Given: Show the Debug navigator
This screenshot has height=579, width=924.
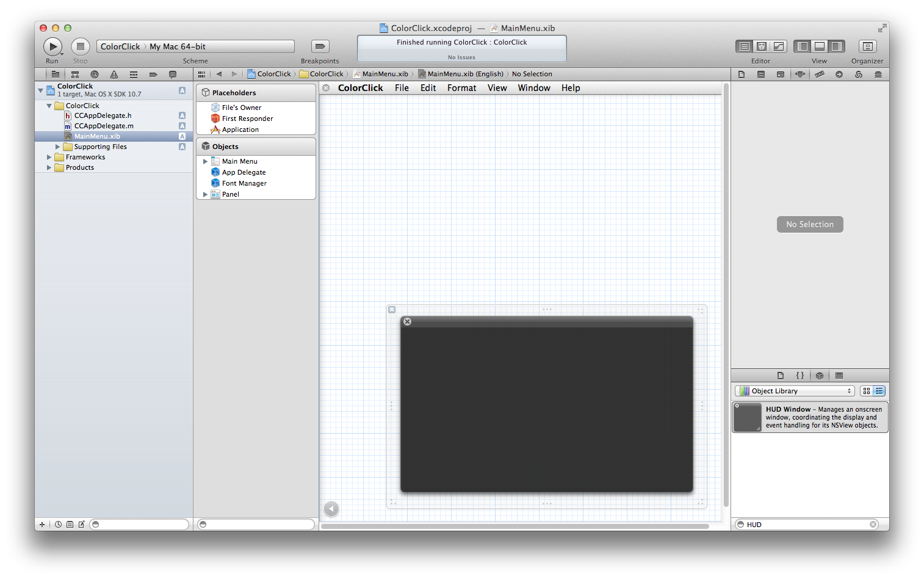Looking at the screenshot, I should 134,75.
